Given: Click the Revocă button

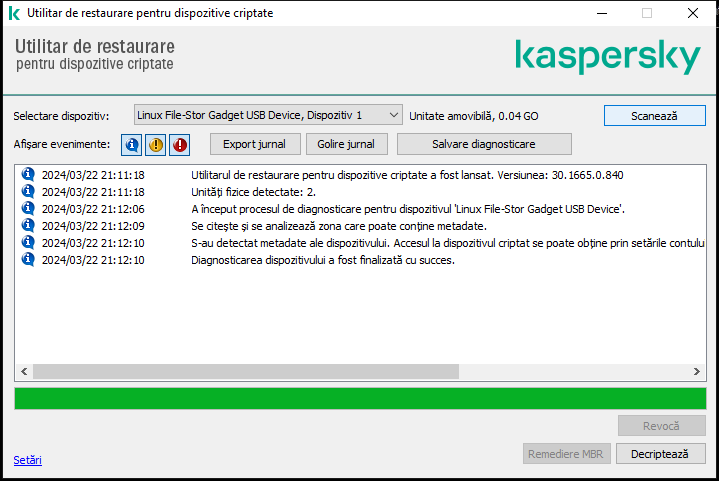Looking at the screenshot, I should (x=662, y=426).
